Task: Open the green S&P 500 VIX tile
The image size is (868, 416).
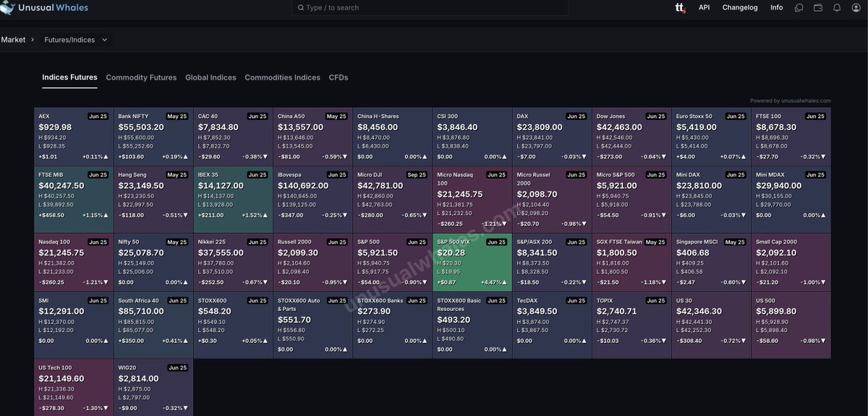Action: click(472, 263)
